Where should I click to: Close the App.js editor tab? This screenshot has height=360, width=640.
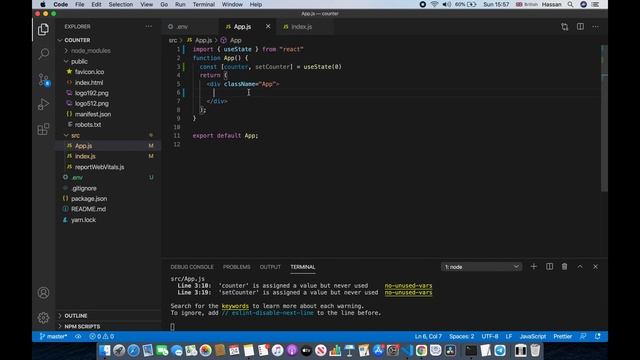(x=268, y=27)
